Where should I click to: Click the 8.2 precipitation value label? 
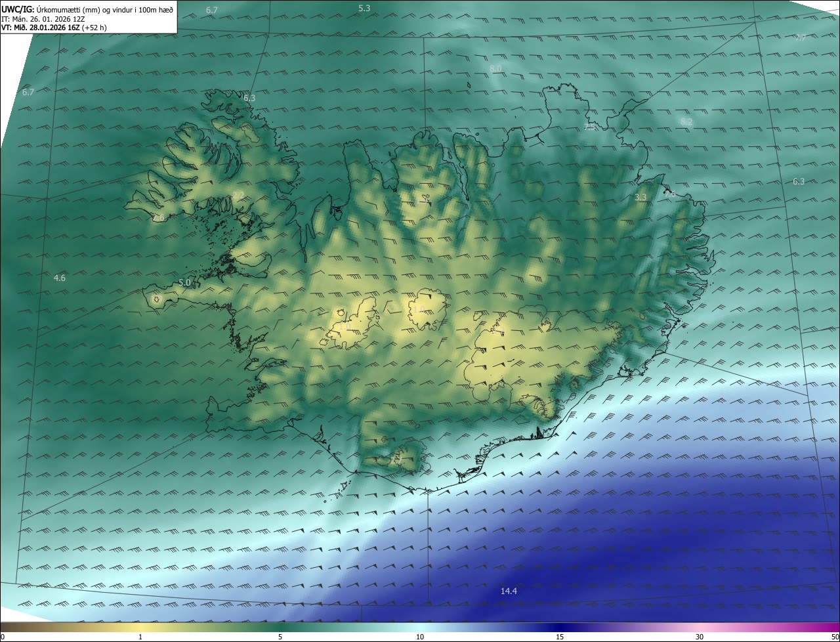tap(686, 121)
